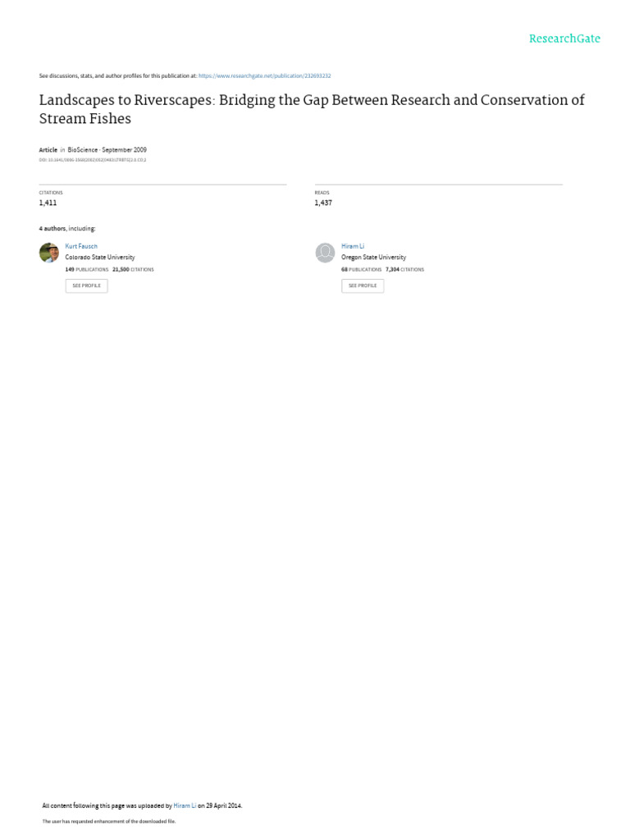The image size is (630, 840).
Task: Click Kurt Fausch's 21,500 citations stat
Action: pos(133,269)
